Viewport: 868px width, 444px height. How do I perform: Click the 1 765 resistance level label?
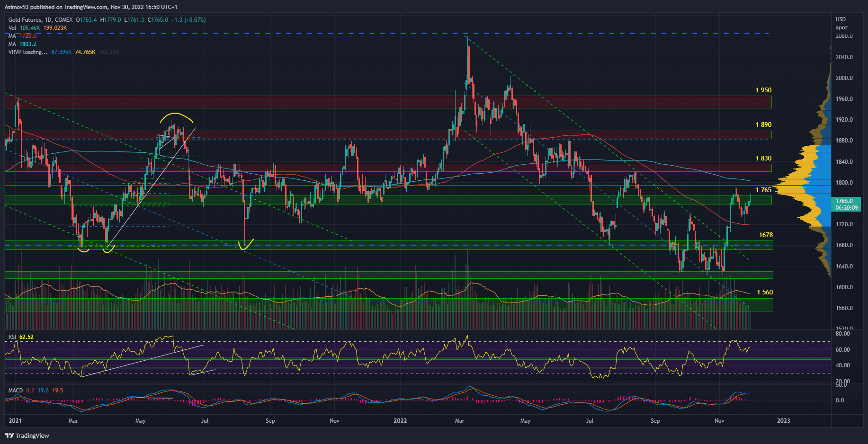[x=763, y=190]
